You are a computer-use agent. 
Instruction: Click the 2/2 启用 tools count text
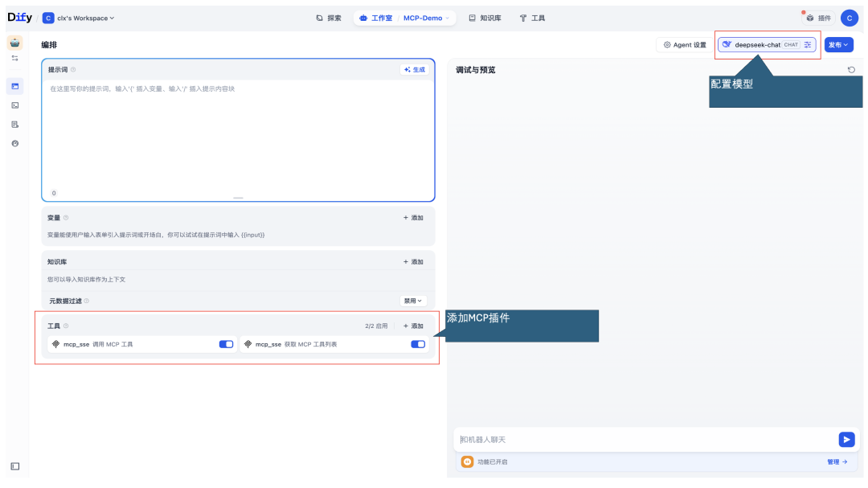(x=376, y=326)
